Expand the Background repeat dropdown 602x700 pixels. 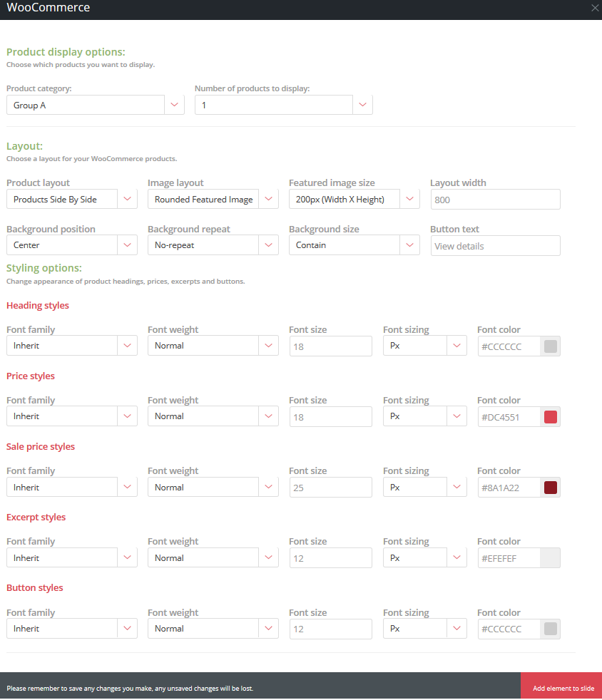213,245
